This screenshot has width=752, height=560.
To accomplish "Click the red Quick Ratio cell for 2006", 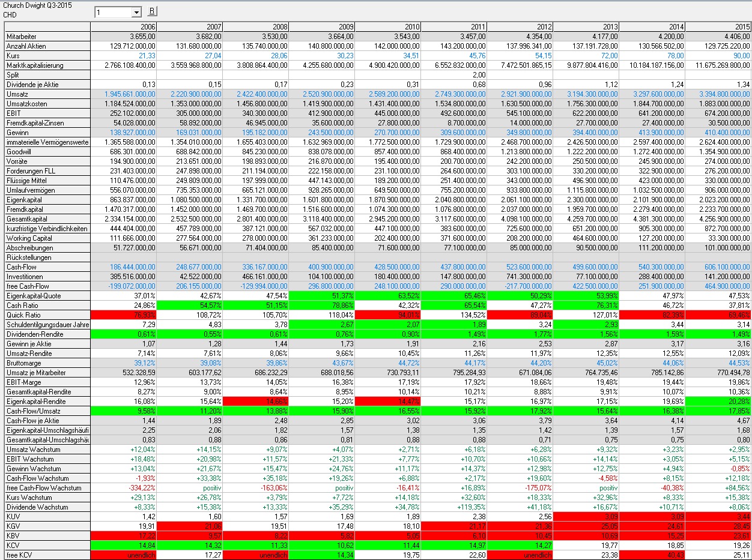I will (x=123, y=315).
